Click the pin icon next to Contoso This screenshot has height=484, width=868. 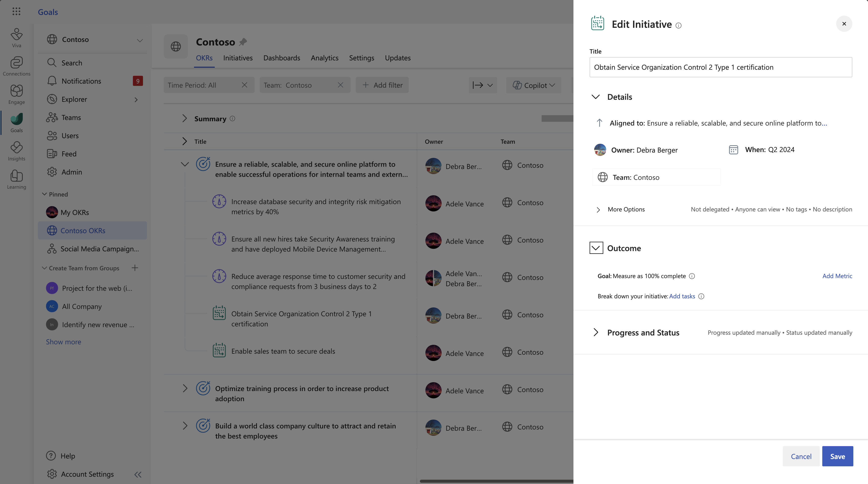coord(243,42)
